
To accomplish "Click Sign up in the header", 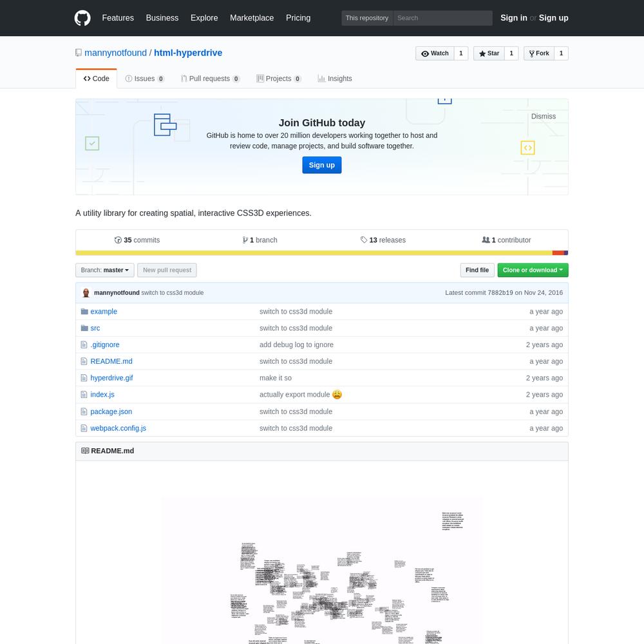I will pyautogui.click(x=554, y=18).
